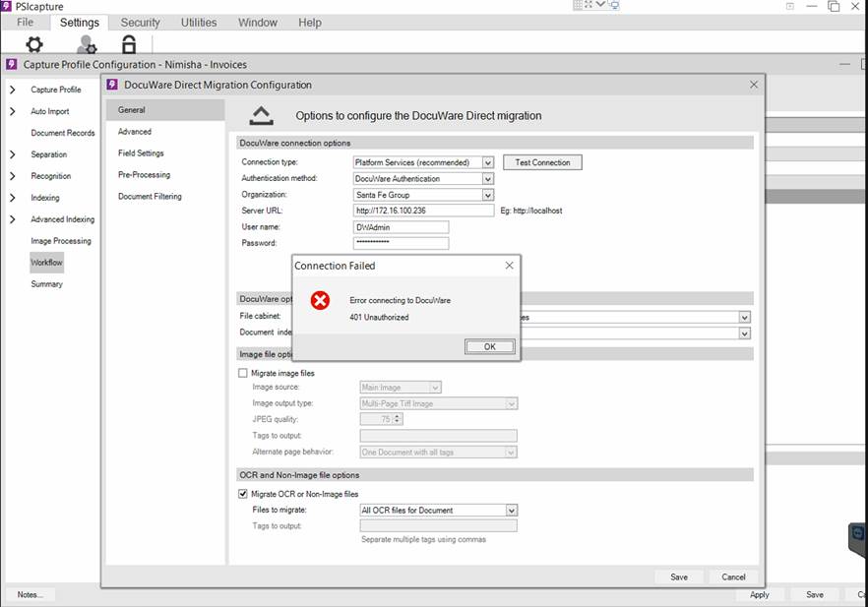Open Alternate page behavior dropdown
The height and width of the screenshot is (607, 868).
(x=511, y=453)
